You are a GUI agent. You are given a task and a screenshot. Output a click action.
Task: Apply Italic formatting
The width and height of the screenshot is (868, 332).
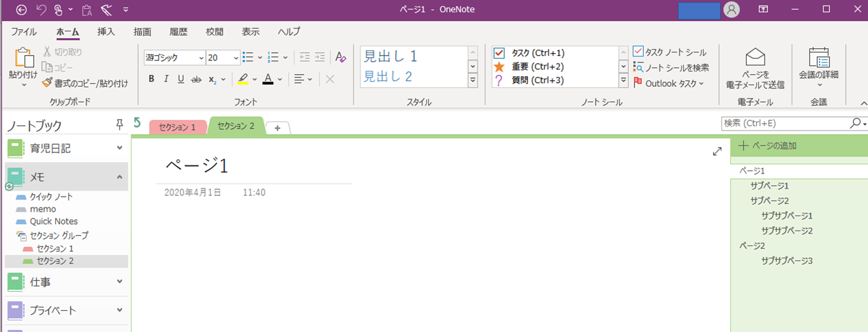tap(166, 79)
